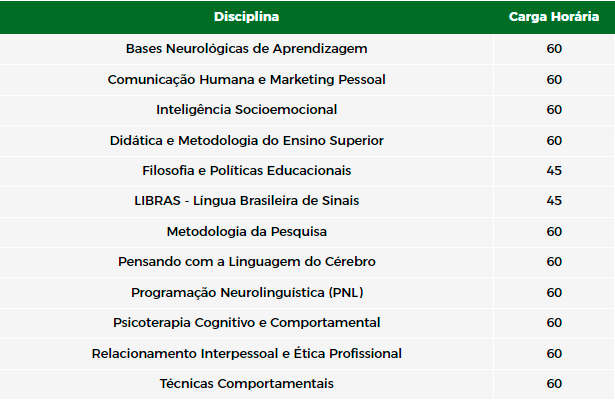The height and width of the screenshot is (400, 615).
Task: Click the Carga Horária column header
Action: coord(554,17)
